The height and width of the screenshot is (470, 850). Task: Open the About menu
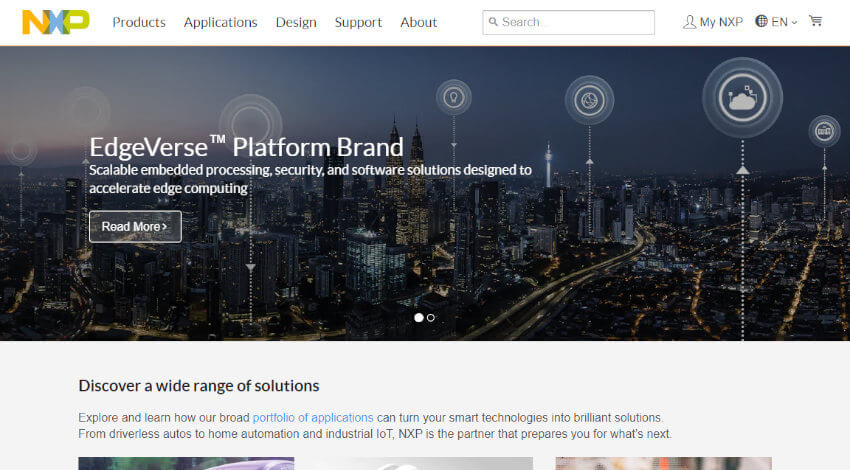tap(418, 22)
